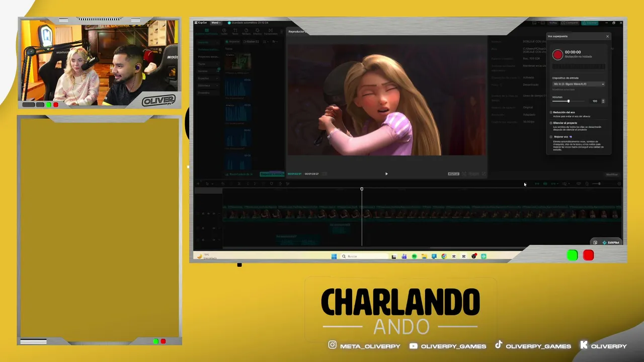
Task: Click the current timecode in the player
Action: [x=294, y=174]
